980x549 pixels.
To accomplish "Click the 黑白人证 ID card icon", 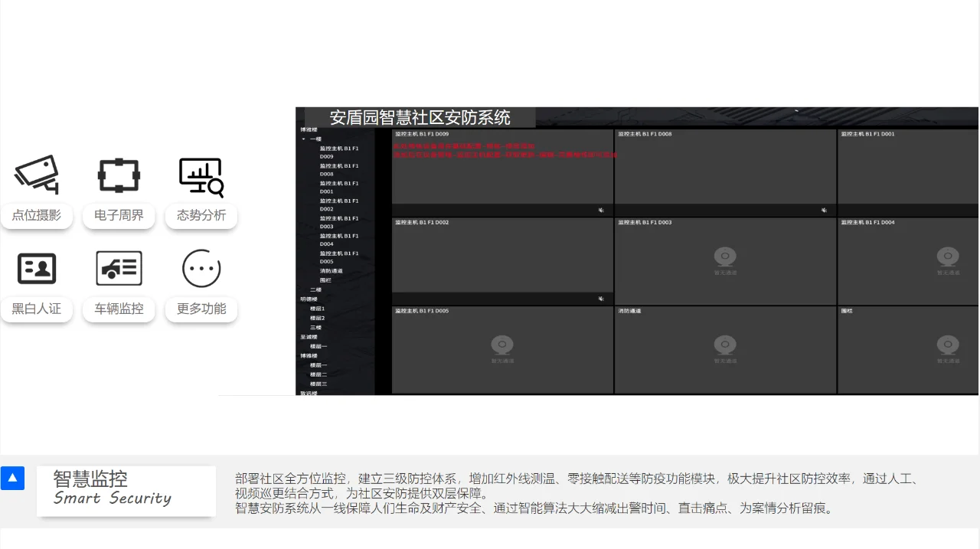I will click(37, 268).
